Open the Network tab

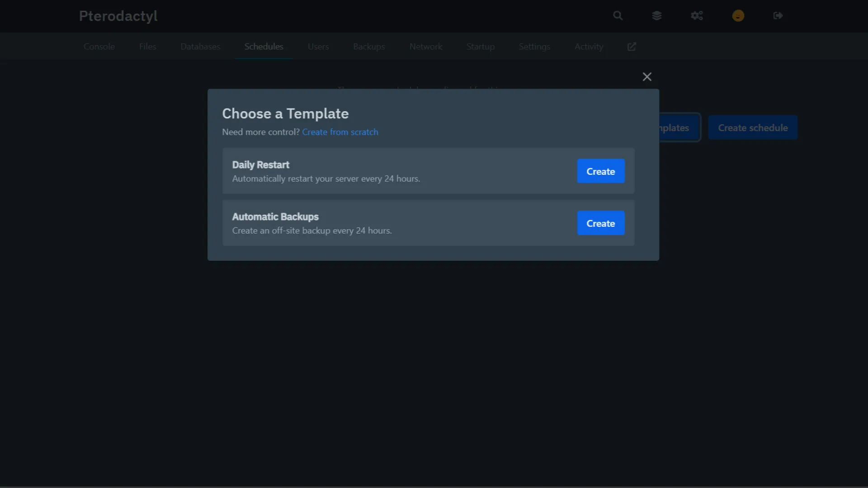[425, 47]
